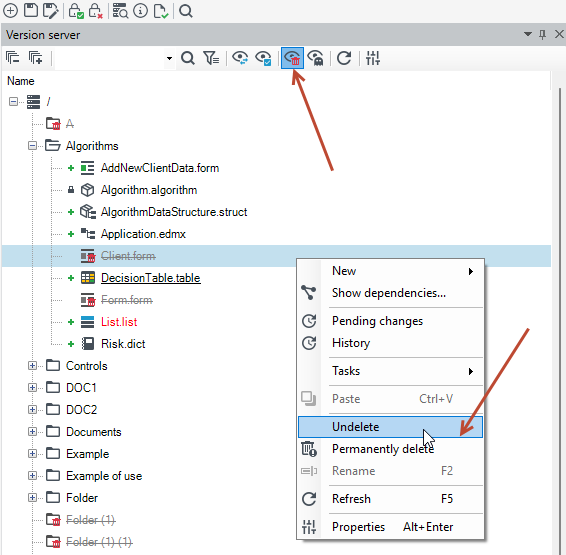
Task: Toggle the eye with sync arrows view
Action: coord(240,58)
